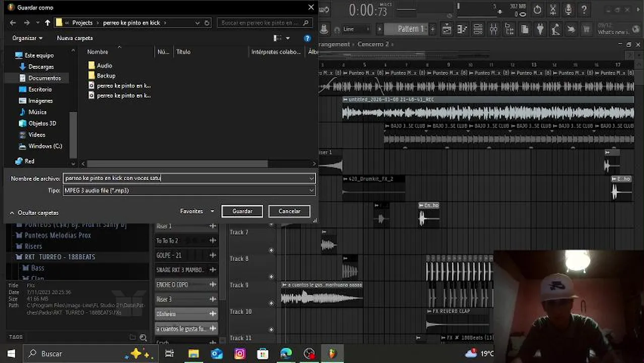The height and width of the screenshot is (363, 644).
Task: Click the magnifier search icon in browser Tags bar
Action: pos(144,338)
